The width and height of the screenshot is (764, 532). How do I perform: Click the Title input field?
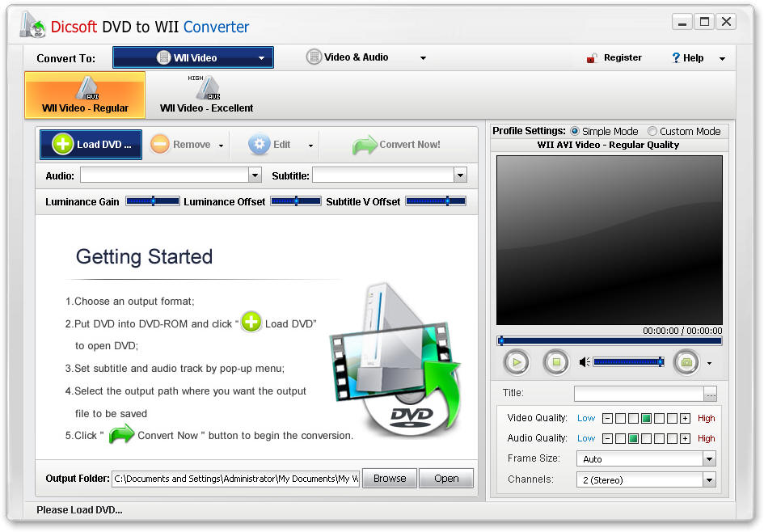[639, 394]
